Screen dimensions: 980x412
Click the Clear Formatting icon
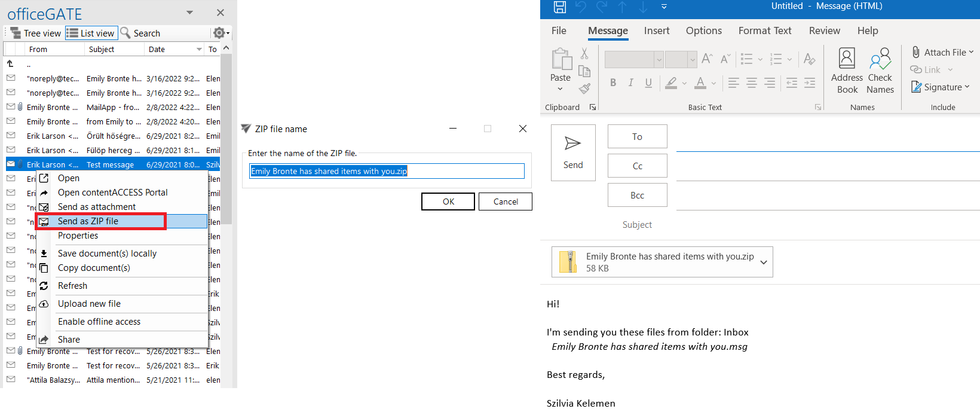(x=809, y=59)
